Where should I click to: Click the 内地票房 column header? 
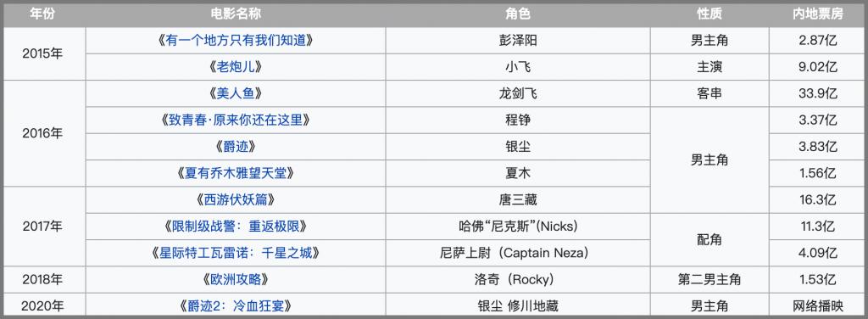tap(818, 15)
